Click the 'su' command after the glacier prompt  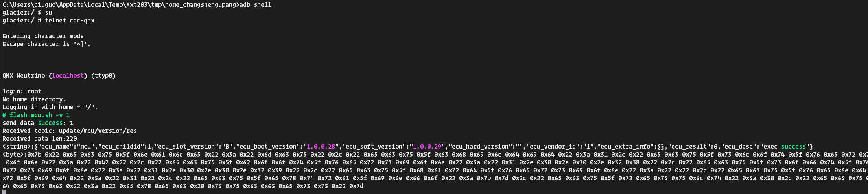coord(48,13)
